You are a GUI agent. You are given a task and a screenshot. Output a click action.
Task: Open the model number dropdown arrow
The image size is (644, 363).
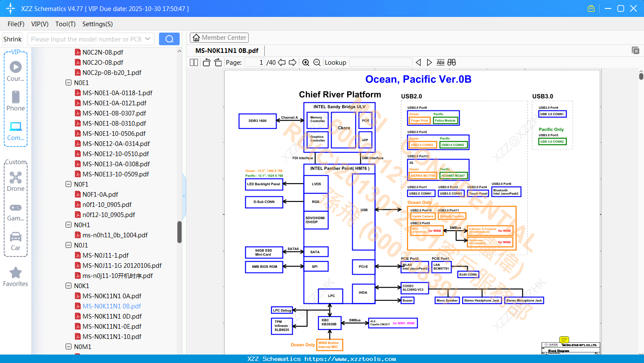click(148, 39)
